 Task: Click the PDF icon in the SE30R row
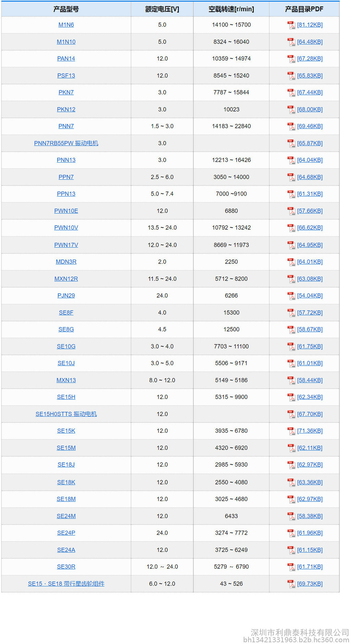(x=291, y=567)
